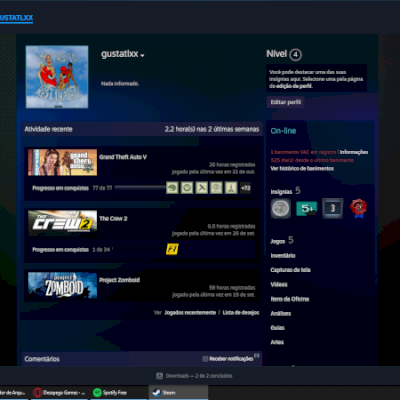Click Editar perfil button
400x400 pixels.
[285, 102]
